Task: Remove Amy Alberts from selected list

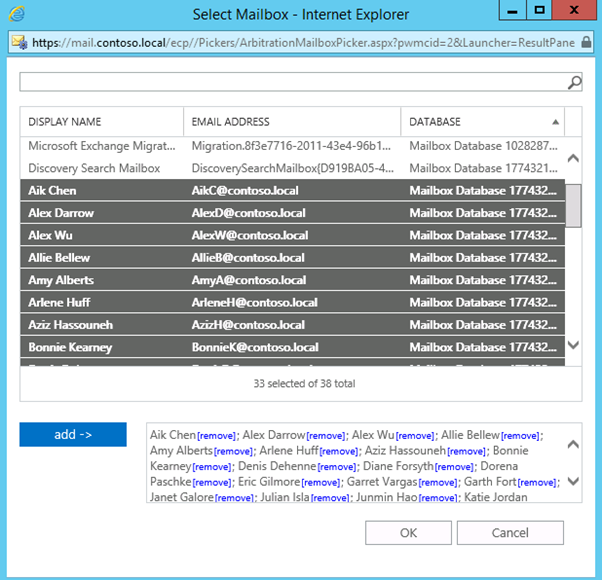Action: [x=233, y=451]
